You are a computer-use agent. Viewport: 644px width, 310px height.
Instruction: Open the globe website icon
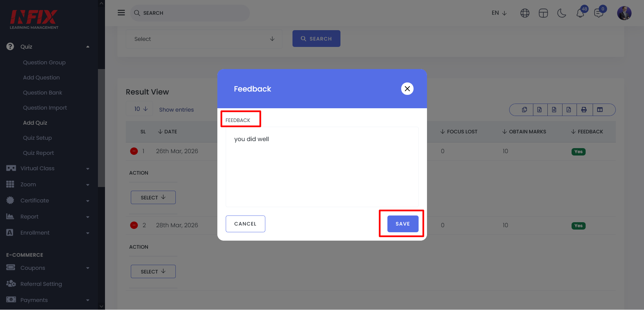click(525, 13)
